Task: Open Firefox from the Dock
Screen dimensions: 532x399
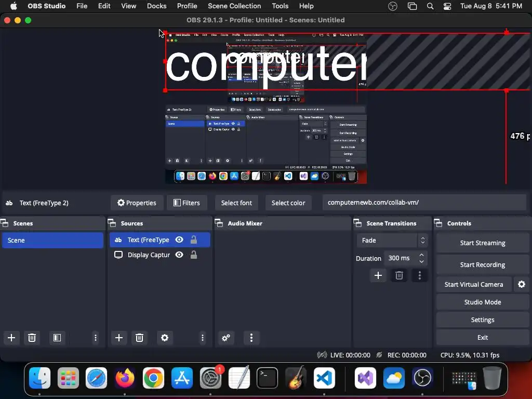Action: [125, 378]
